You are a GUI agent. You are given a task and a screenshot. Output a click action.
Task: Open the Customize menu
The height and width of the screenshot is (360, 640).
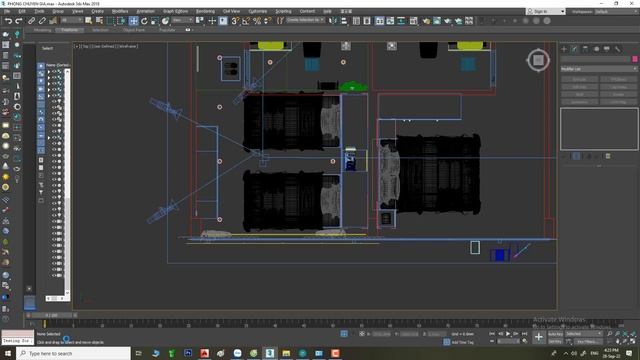pyautogui.click(x=258, y=11)
